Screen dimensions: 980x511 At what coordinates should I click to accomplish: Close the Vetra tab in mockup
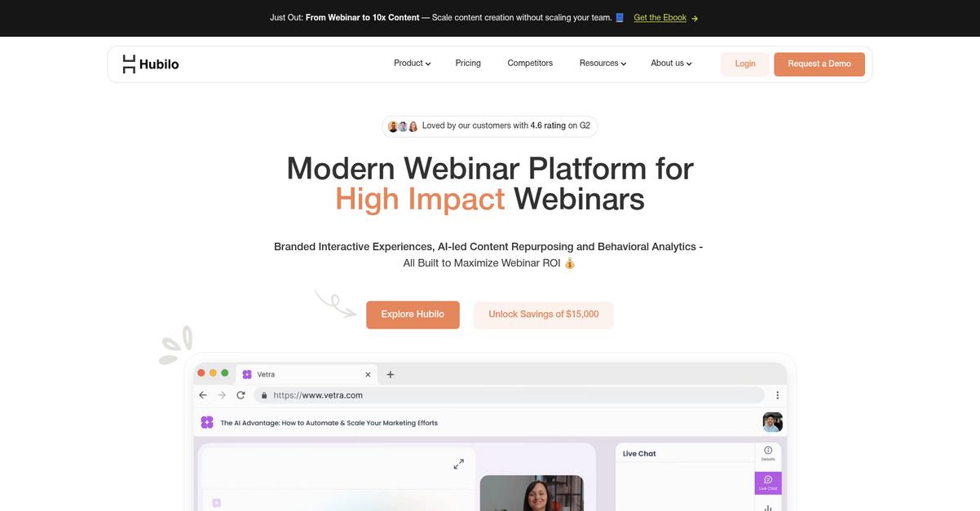368,375
